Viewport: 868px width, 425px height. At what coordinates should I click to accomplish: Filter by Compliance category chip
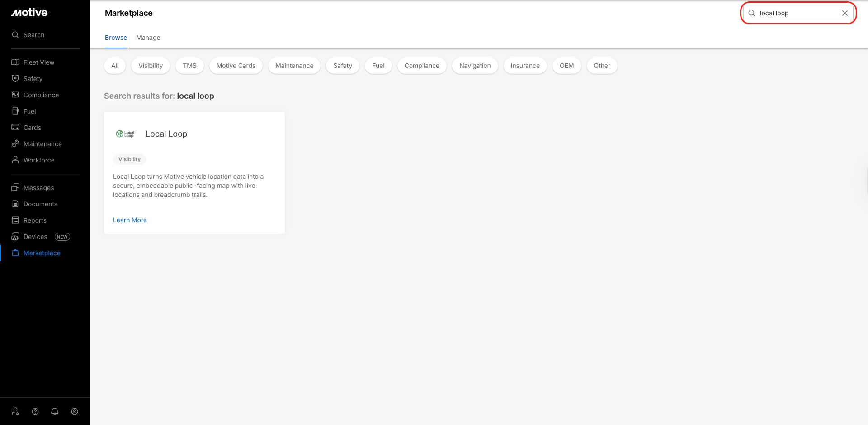[x=422, y=66]
